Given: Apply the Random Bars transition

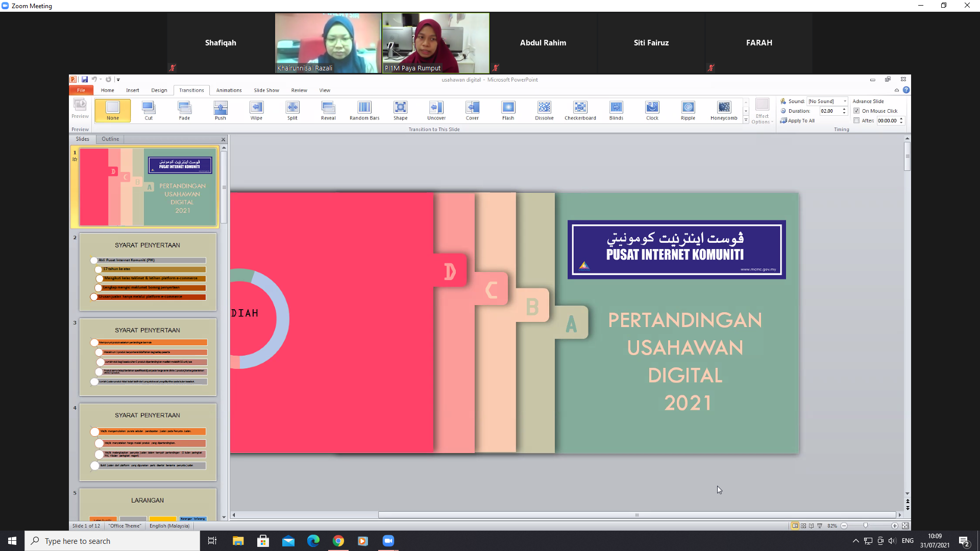Looking at the screenshot, I should coord(364,110).
